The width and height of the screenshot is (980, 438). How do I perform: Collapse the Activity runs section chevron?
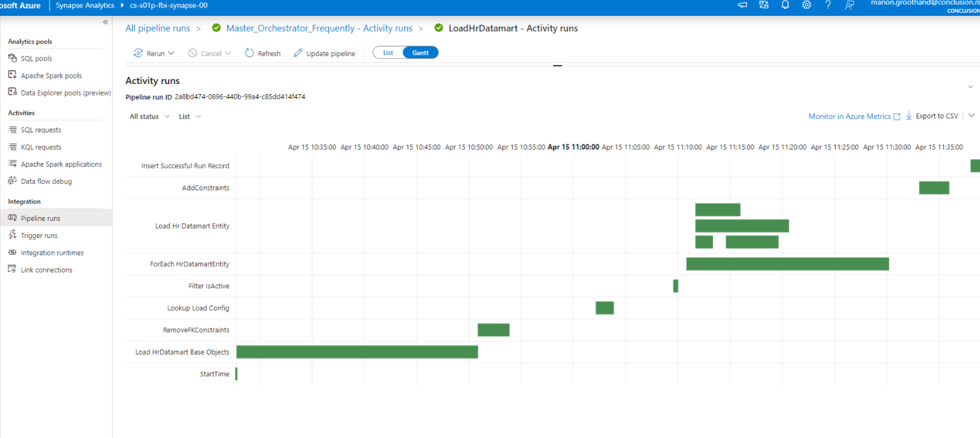(970, 86)
